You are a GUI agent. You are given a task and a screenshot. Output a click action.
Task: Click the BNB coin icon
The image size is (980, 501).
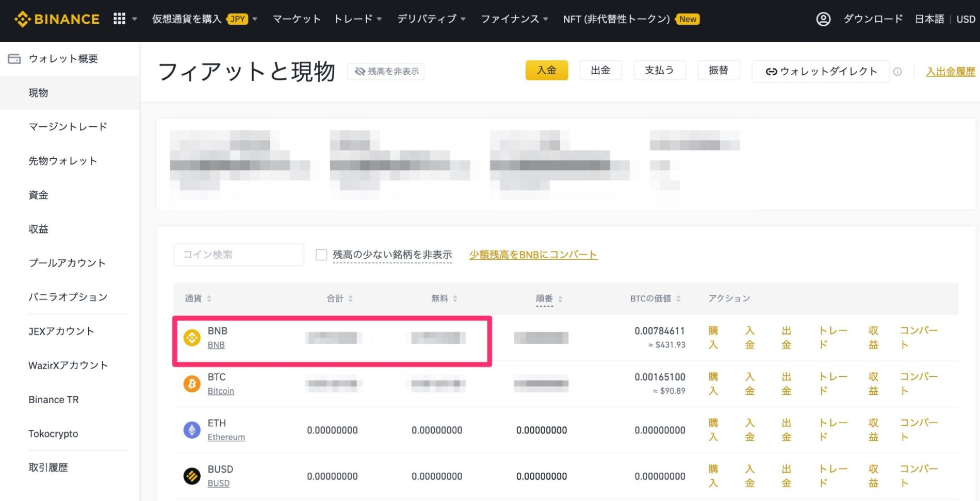point(192,338)
